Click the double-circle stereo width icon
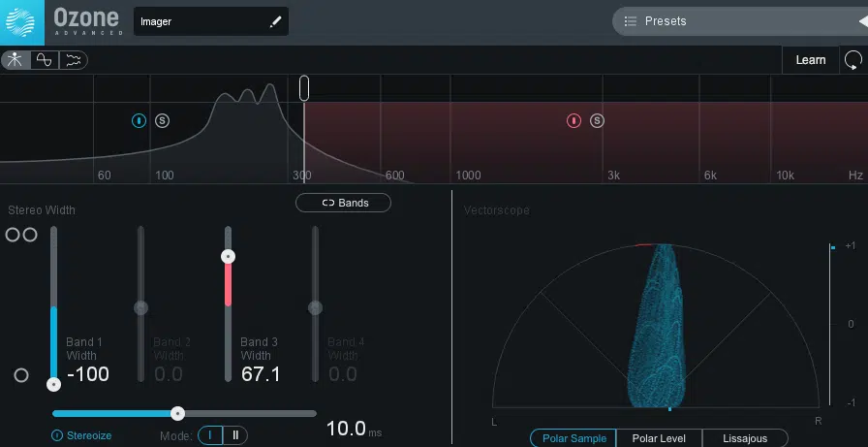Viewport: 868px width, 447px height. tap(21, 235)
